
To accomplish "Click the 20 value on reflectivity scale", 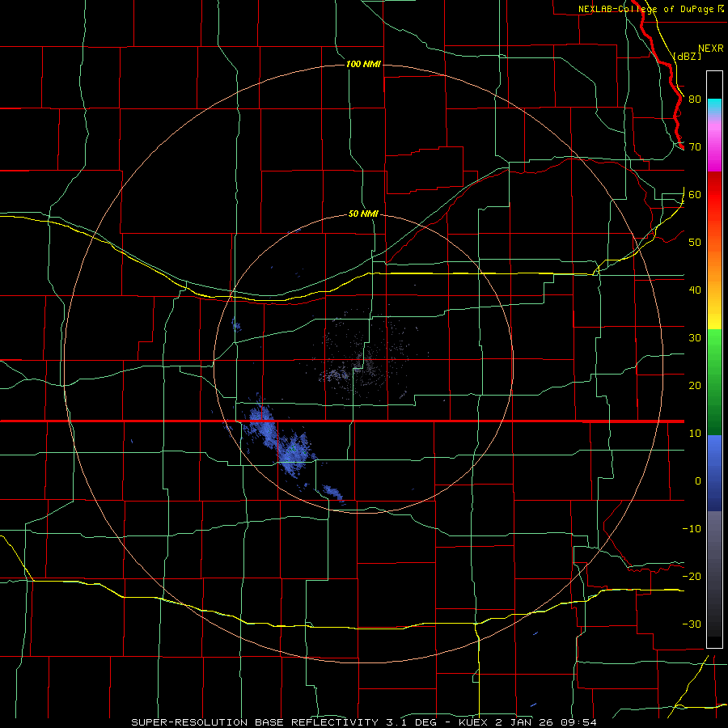I will pos(695,386).
